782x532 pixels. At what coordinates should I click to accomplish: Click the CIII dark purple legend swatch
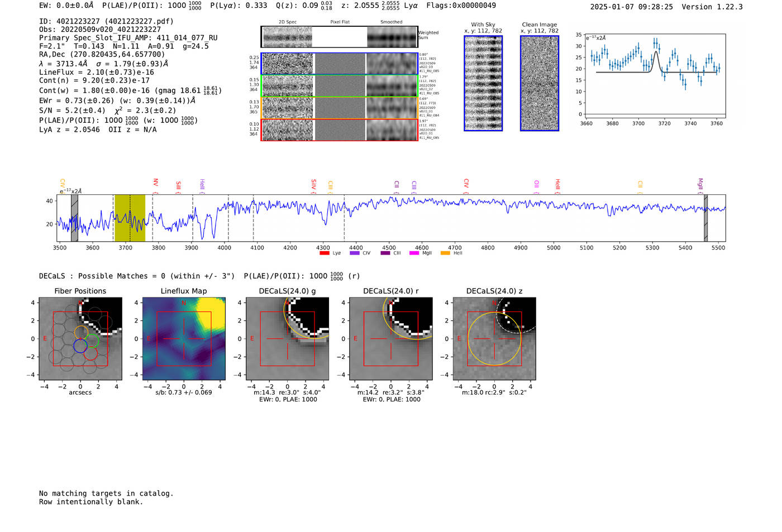click(385, 253)
